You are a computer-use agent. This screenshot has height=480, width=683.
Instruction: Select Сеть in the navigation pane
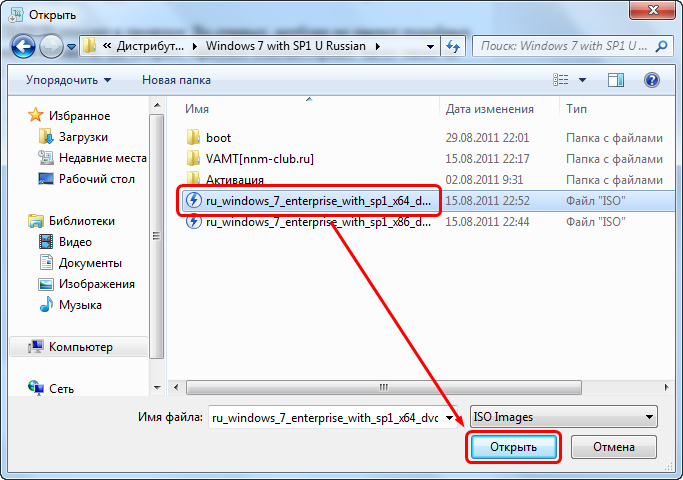61,389
